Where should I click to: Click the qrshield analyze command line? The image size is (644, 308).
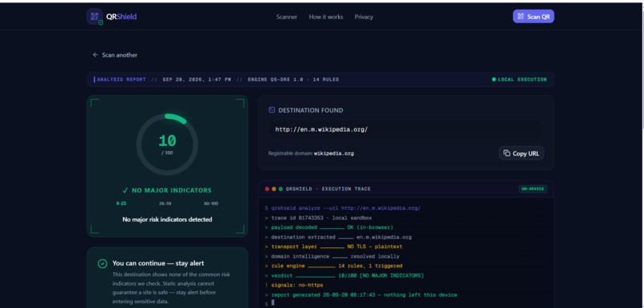[343, 208]
